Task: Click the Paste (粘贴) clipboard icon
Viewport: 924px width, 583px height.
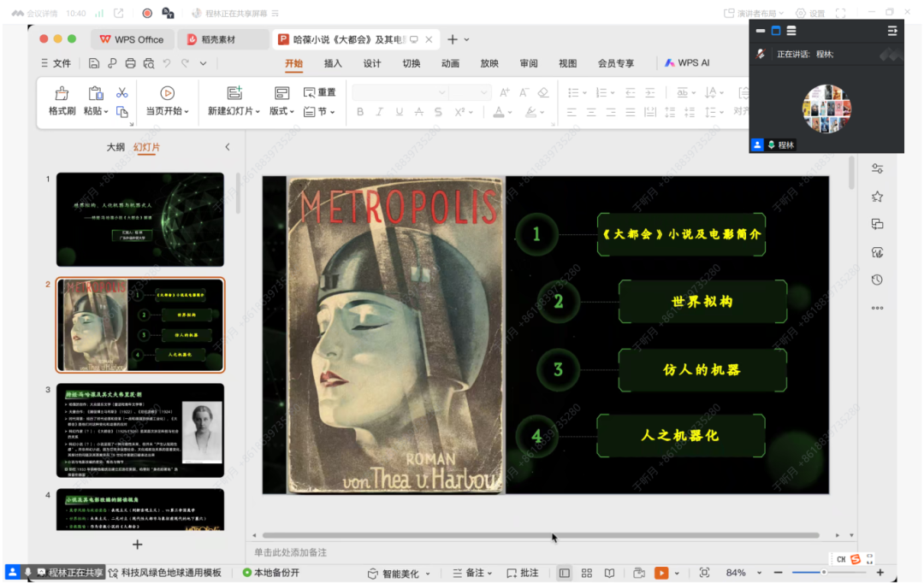Action: point(96,93)
